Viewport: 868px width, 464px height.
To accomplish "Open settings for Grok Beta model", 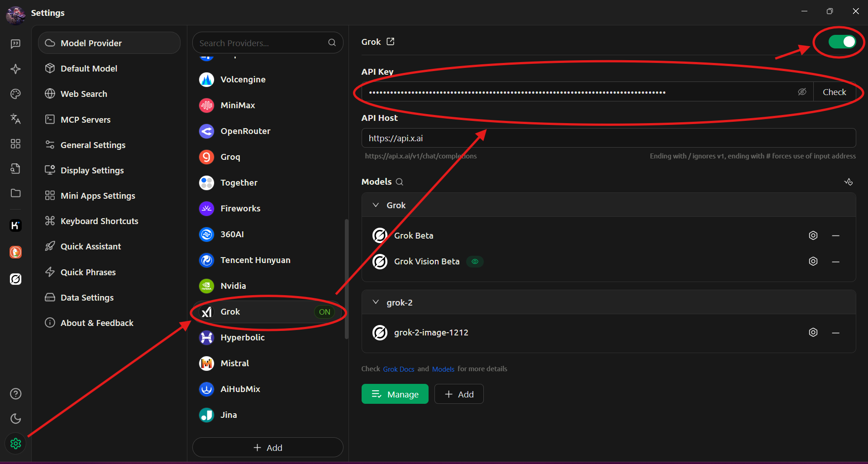I will click(813, 235).
